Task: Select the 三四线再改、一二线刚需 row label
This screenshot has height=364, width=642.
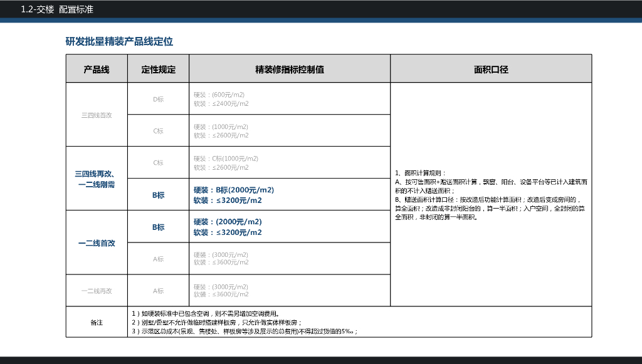Action: pyautogui.click(x=96, y=179)
